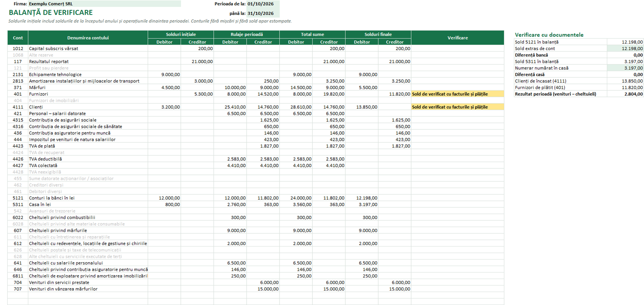The image size is (644, 305).
Task: Select the "Capital subscris vărsat" account name
Action: click(x=54, y=49)
